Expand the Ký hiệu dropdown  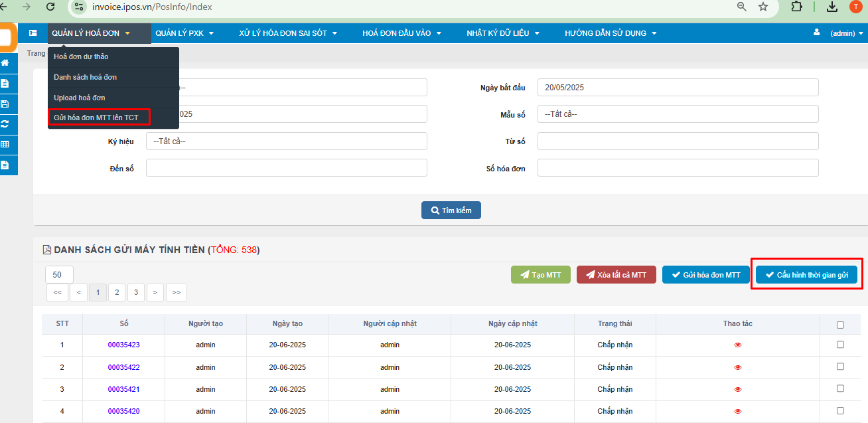[286, 141]
